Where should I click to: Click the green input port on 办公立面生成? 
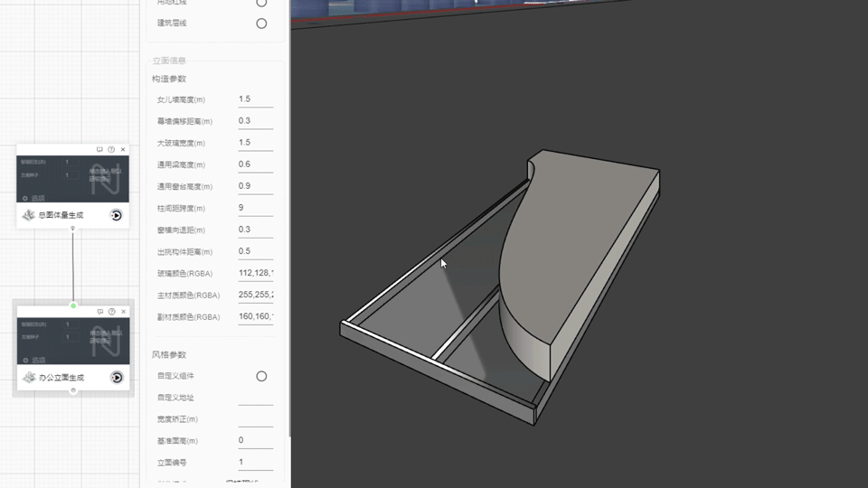click(73, 305)
